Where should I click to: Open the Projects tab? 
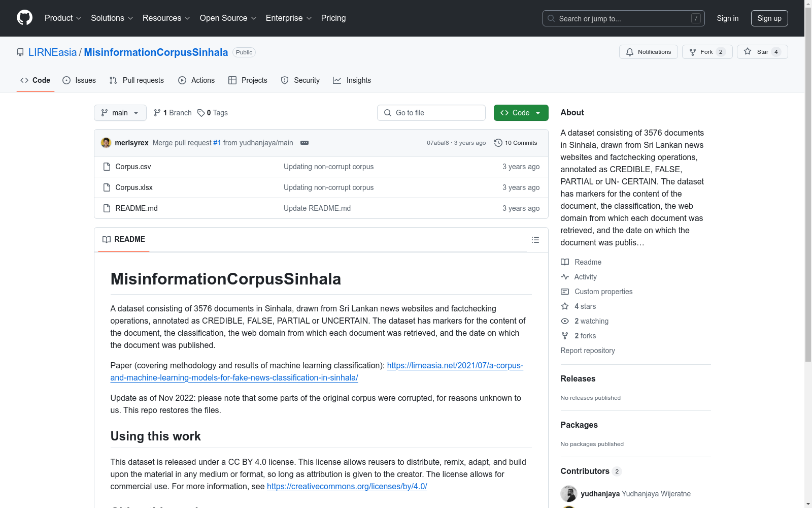click(x=248, y=80)
